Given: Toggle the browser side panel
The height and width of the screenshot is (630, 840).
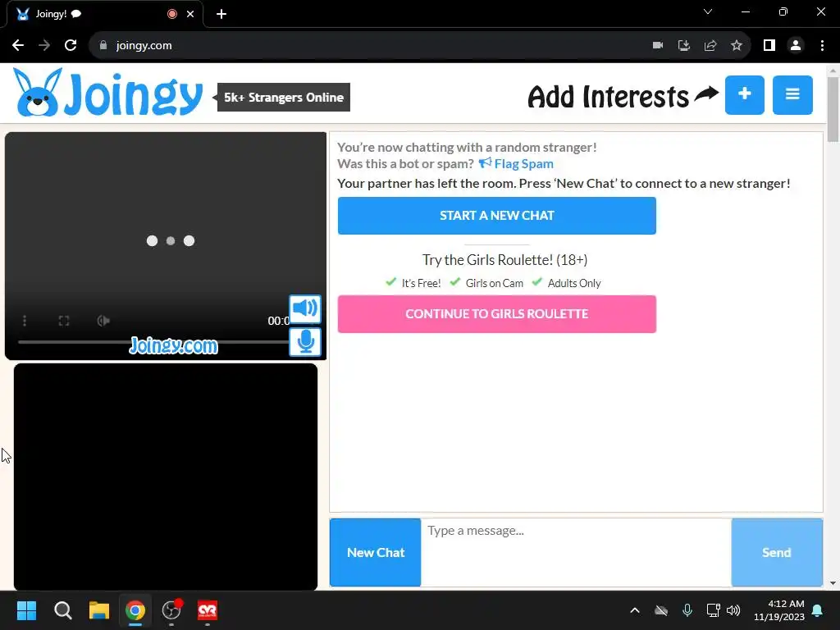Looking at the screenshot, I should 769,45.
